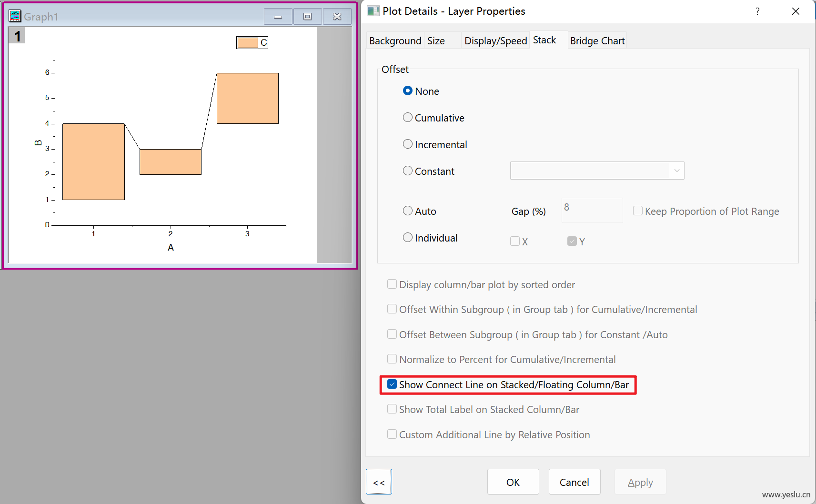Enable Offset Within Subgroup checkbox
Viewport: 816px width, 504px height.
coord(392,309)
